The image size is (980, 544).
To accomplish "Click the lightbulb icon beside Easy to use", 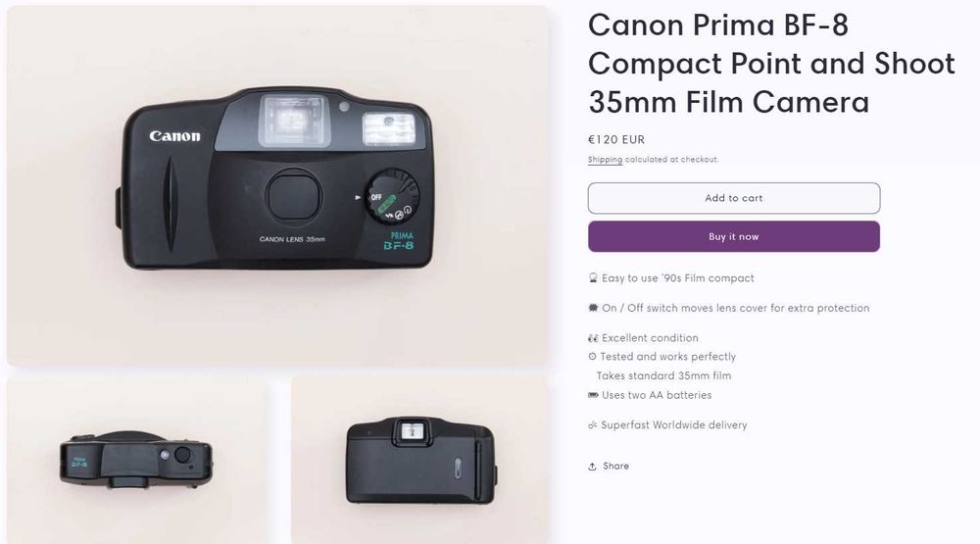I will 593,277.
